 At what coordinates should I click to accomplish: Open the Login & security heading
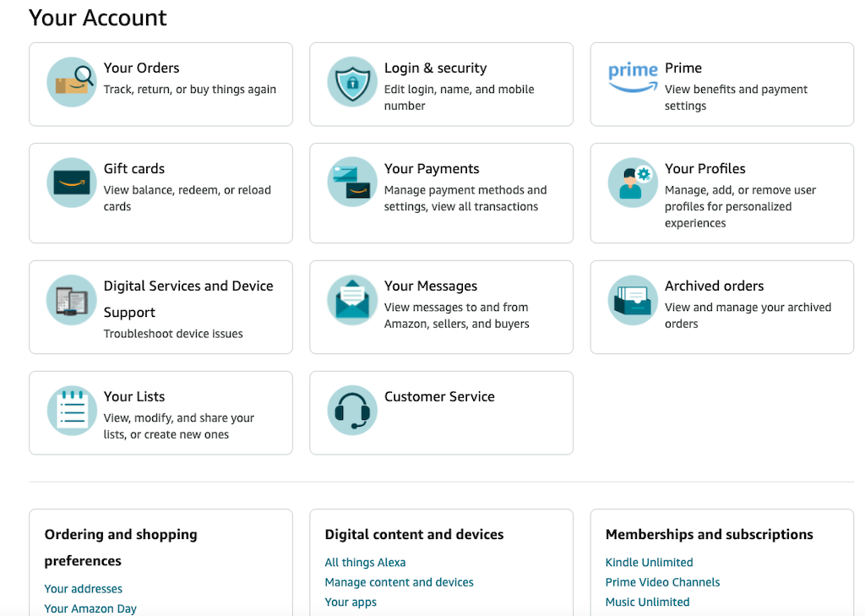(435, 68)
